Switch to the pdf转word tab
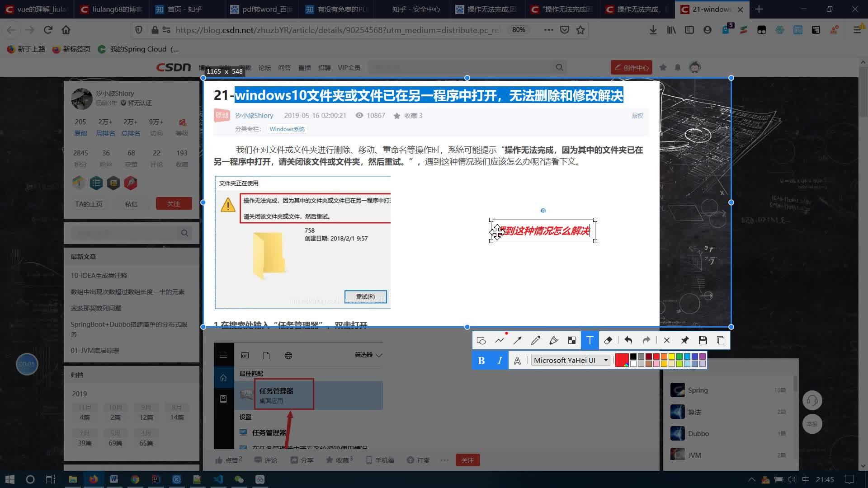This screenshot has height=488, width=868. click(262, 9)
